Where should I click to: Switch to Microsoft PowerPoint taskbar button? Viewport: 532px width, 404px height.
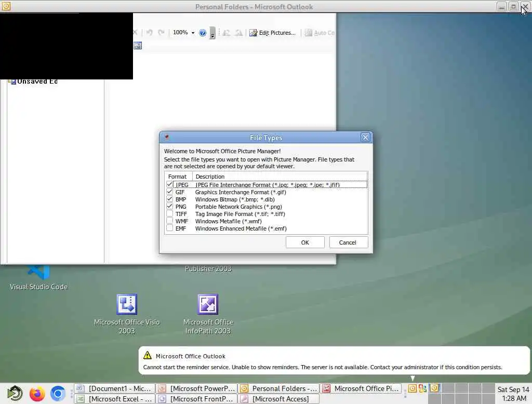coord(197,388)
